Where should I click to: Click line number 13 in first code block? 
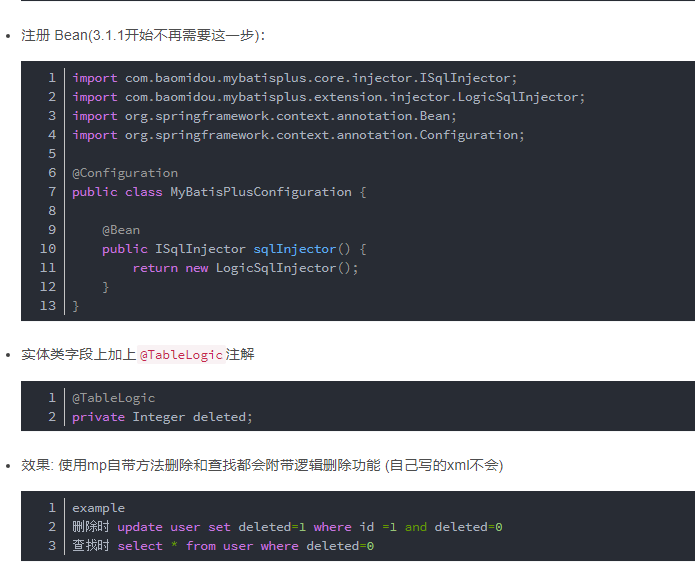pos(48,306)
